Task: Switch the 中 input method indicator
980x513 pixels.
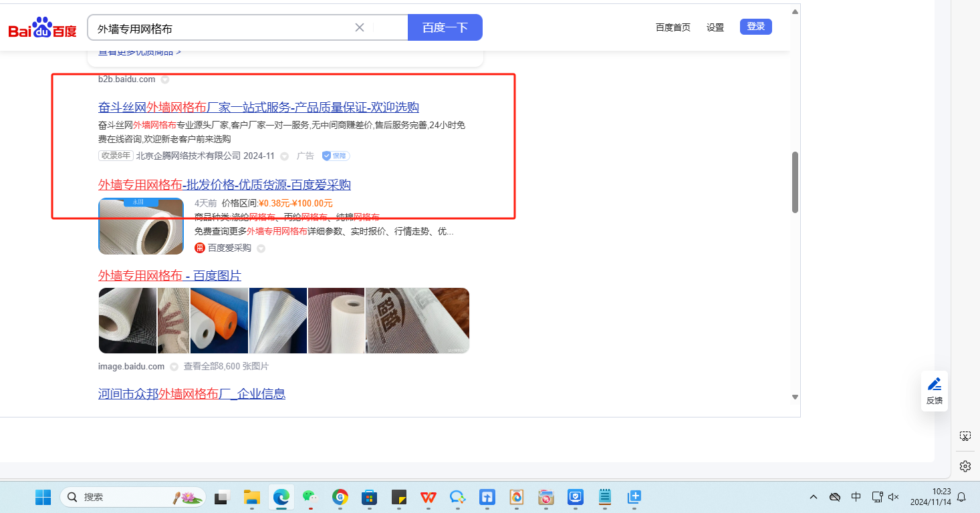Action: [856, 497]
